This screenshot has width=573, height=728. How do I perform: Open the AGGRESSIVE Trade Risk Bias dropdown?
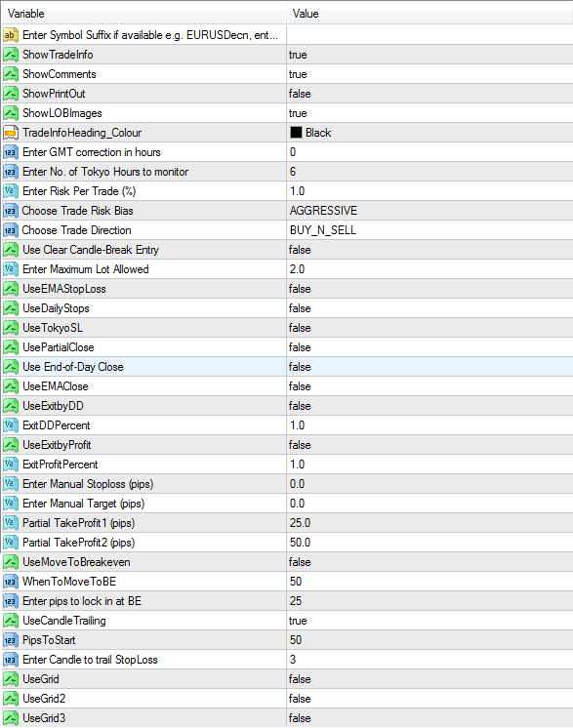(x=430, y=211)
